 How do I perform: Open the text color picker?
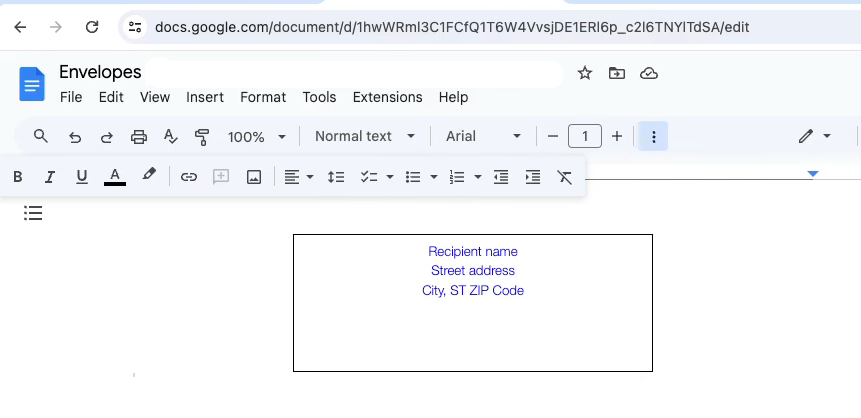pyautogui.click(x=115, y=177)
